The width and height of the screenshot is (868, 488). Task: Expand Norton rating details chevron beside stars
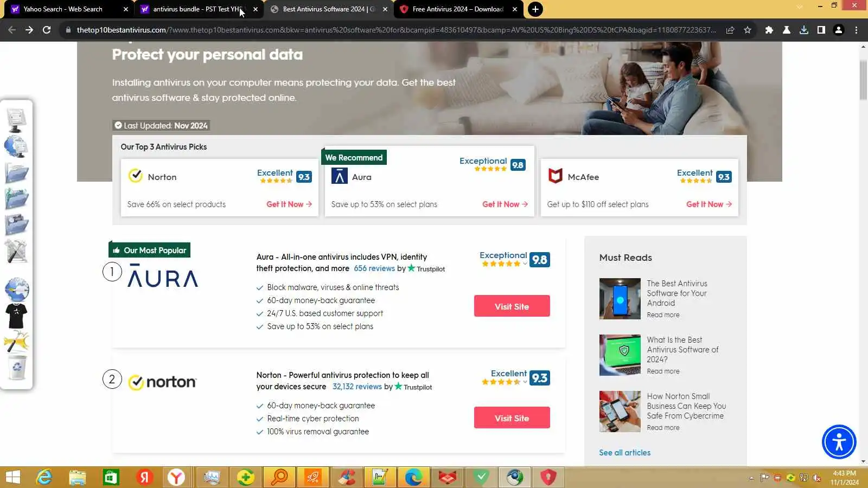(x=525, y=382)
